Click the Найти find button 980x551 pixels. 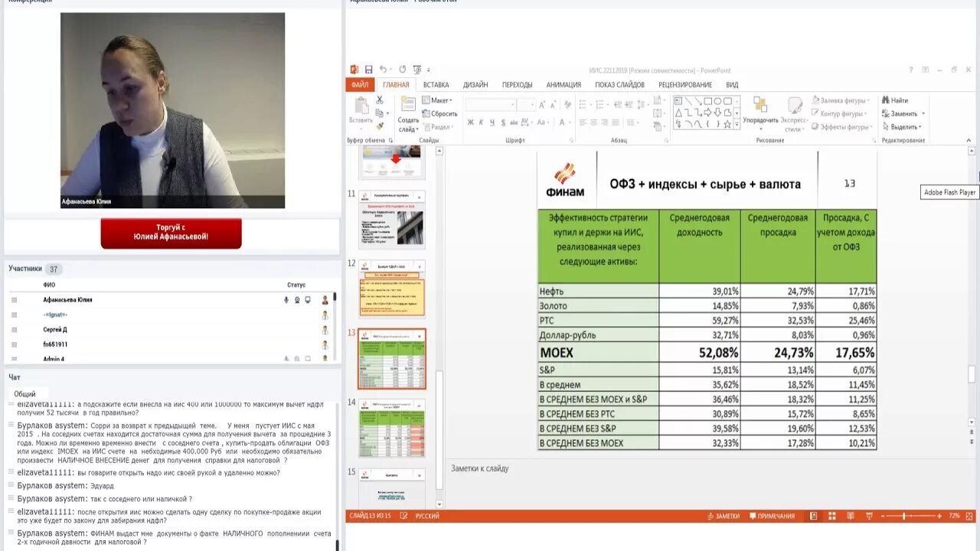(895, 100)
